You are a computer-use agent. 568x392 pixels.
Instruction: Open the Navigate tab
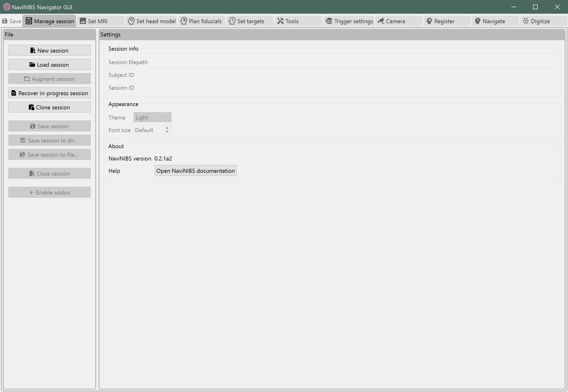(496, 21)
